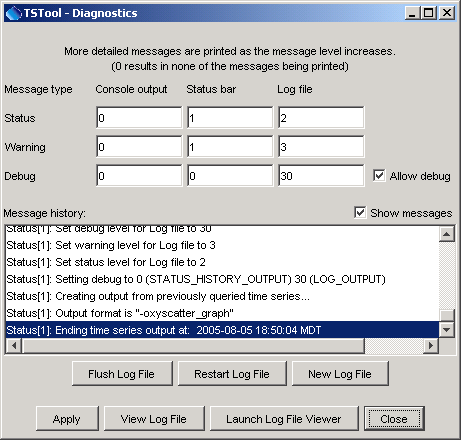Select 'Set warning level for Log file to 3' message
The image size is (461, 440).
coord(222,245)
